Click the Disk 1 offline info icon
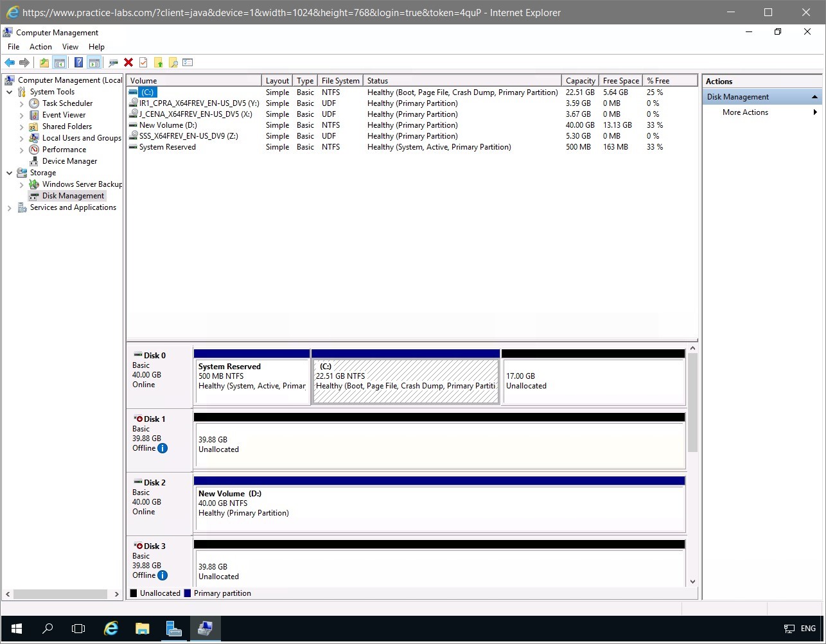The width and height of the screenshot is (826, 644). [163, 448]
